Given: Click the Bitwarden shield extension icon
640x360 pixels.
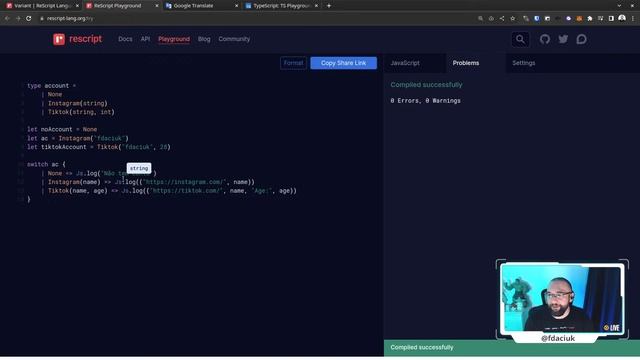Looking at the screenshot, I should [536, 18].
